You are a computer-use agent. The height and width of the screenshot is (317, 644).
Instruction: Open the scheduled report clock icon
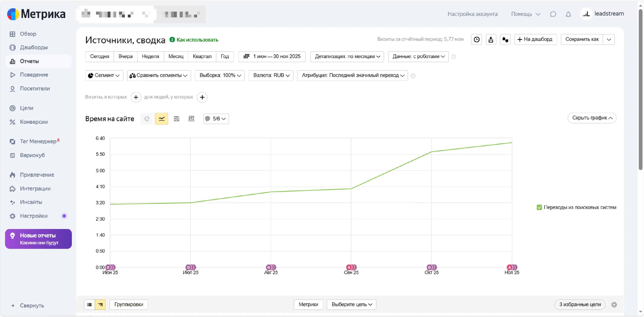pyautogui.click(x=476, y=40)
